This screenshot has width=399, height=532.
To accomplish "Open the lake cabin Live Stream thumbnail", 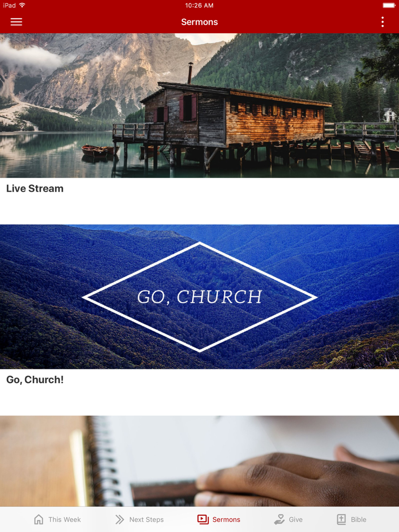I will click(x=199, y=106).
